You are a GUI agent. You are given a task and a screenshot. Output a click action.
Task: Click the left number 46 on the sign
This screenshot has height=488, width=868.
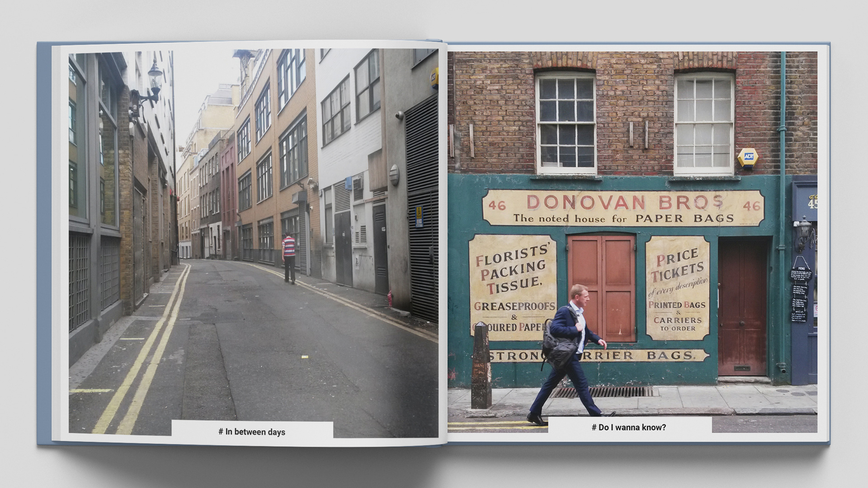tap(497, 205)
